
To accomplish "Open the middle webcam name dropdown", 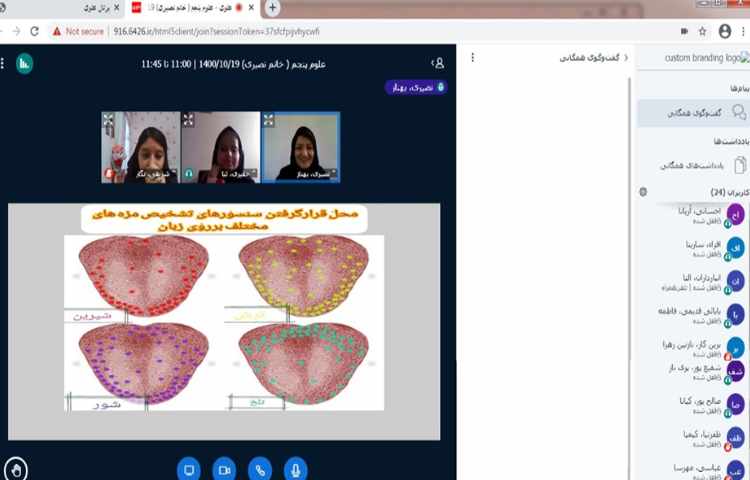I will 238,174.
